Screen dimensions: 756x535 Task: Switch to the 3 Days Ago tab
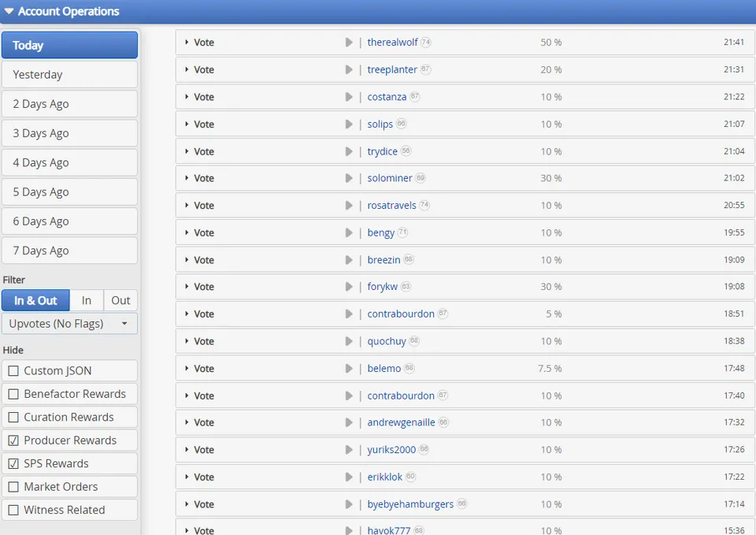point(69,134)
